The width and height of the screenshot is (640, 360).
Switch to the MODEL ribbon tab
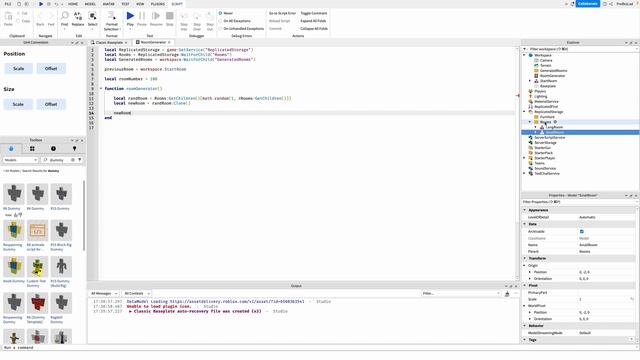90,4
